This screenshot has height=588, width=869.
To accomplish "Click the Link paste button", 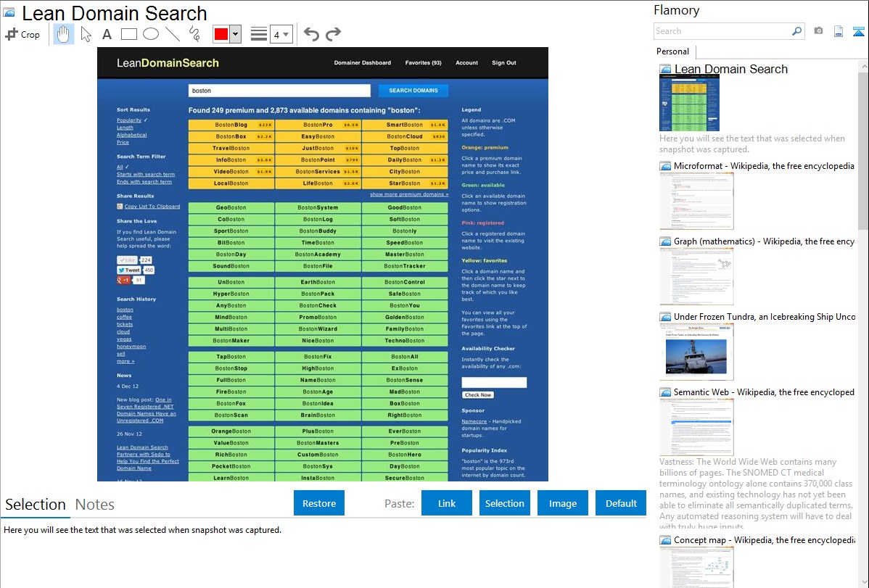I will point(447,503).
